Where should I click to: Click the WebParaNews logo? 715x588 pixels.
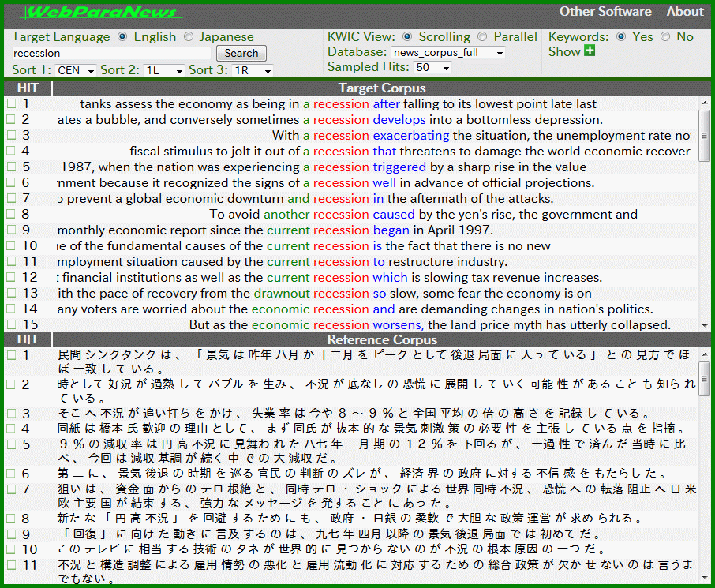102,12
